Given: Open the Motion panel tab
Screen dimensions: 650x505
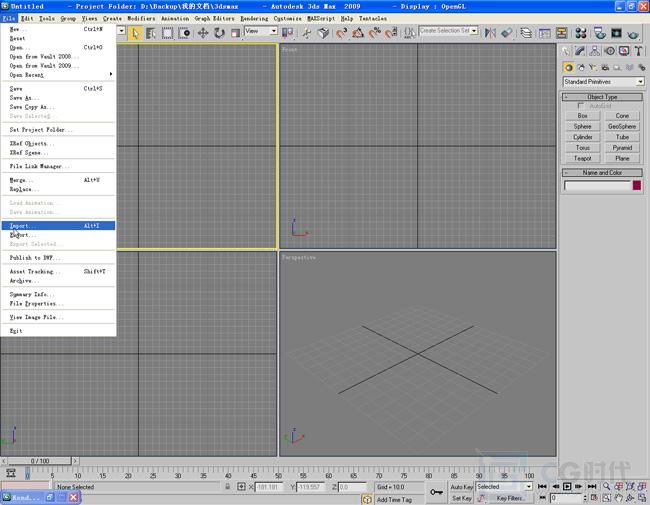Looking at the screenshot, I should (609, 51).
